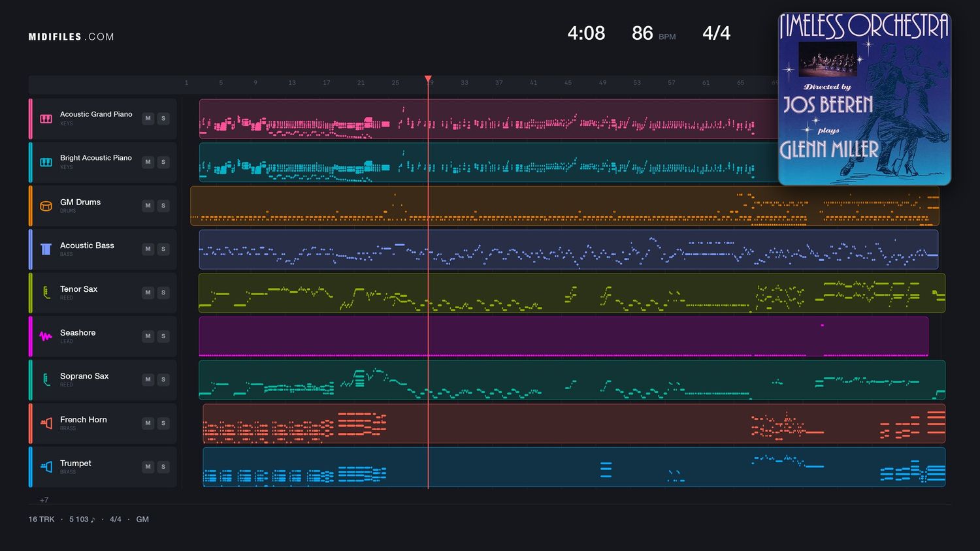This screenshot has height=551, width=980.
Task: Select the Soprano Sax note clip
Action: point(572,380)
